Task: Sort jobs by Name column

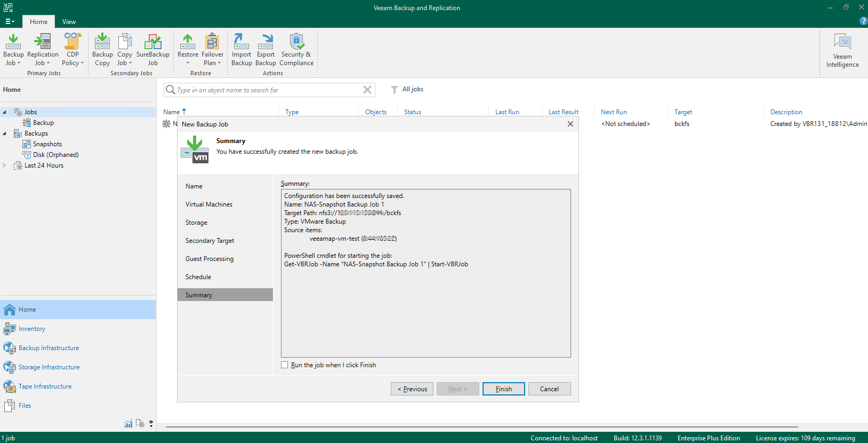Action: (172, 112)
